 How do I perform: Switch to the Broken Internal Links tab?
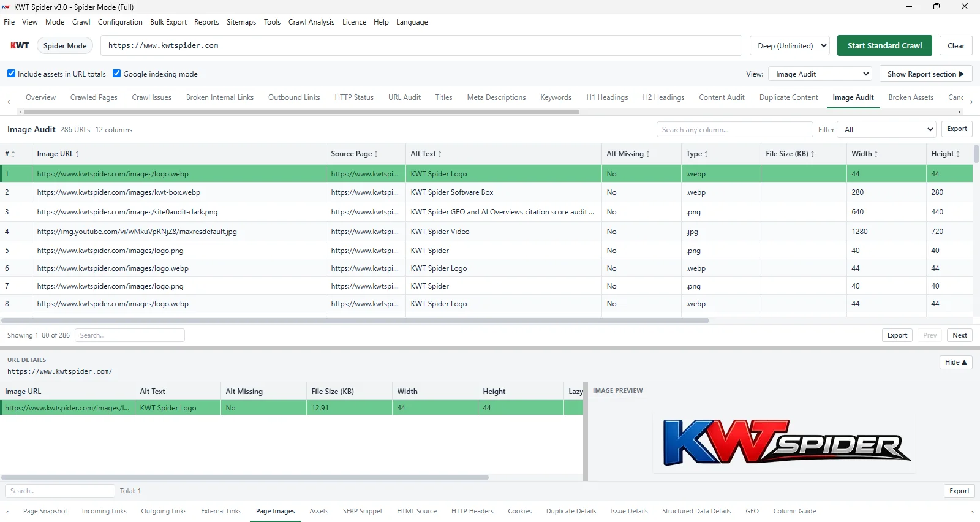pyautogui.click(x=220, y=97)
